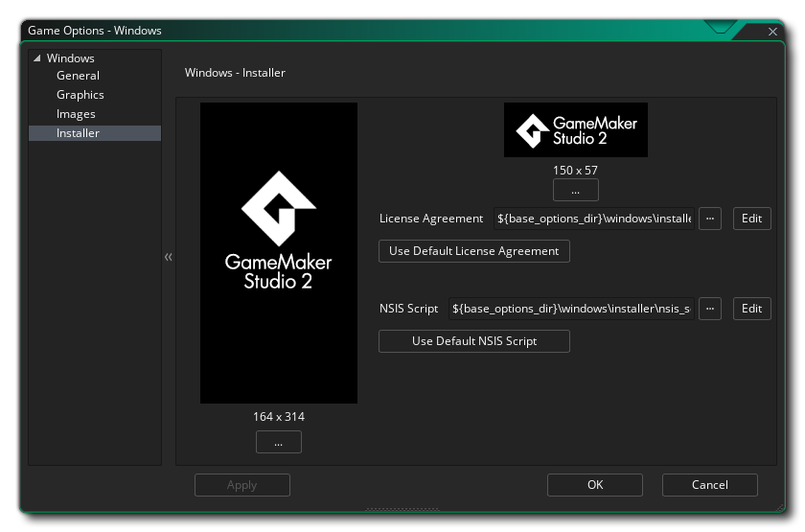Browse for a new finish image

[279, 442]
